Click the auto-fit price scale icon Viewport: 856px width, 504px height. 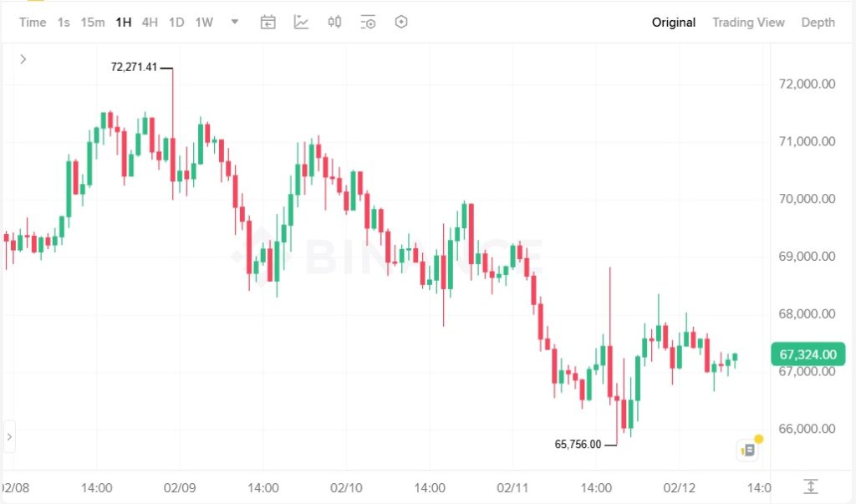click(810, 486)
